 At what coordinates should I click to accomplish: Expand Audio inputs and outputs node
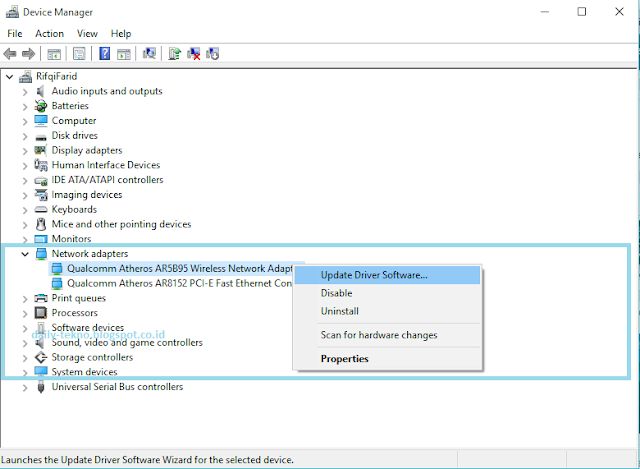click(x=25, y=91)
